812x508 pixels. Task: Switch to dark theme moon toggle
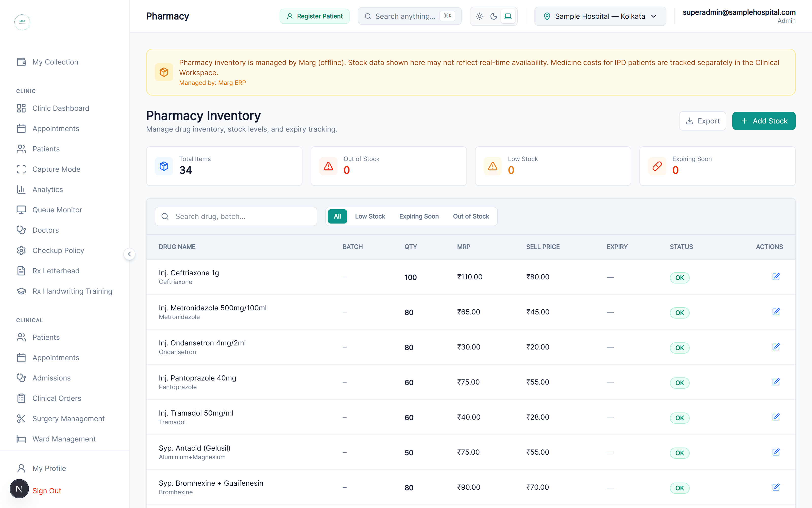coord(494,16)
